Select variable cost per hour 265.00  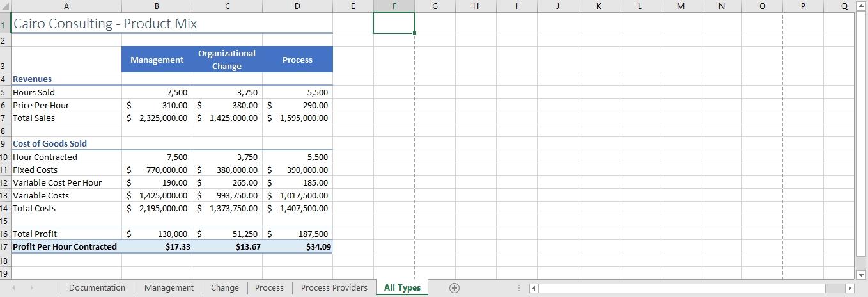point(227,182)
